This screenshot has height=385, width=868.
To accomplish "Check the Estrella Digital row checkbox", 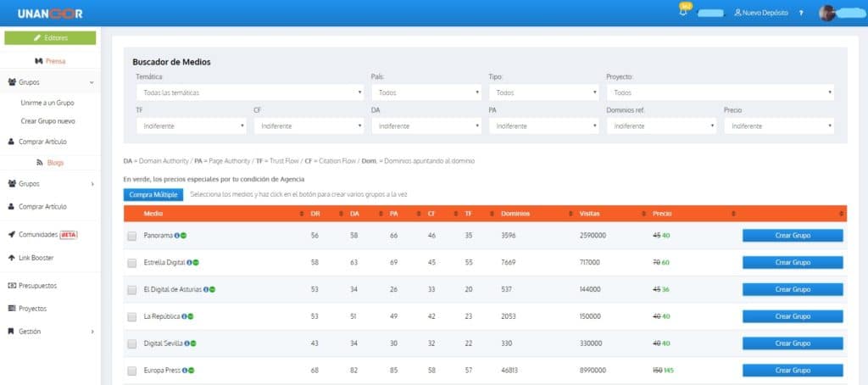I will pos(131,263).
